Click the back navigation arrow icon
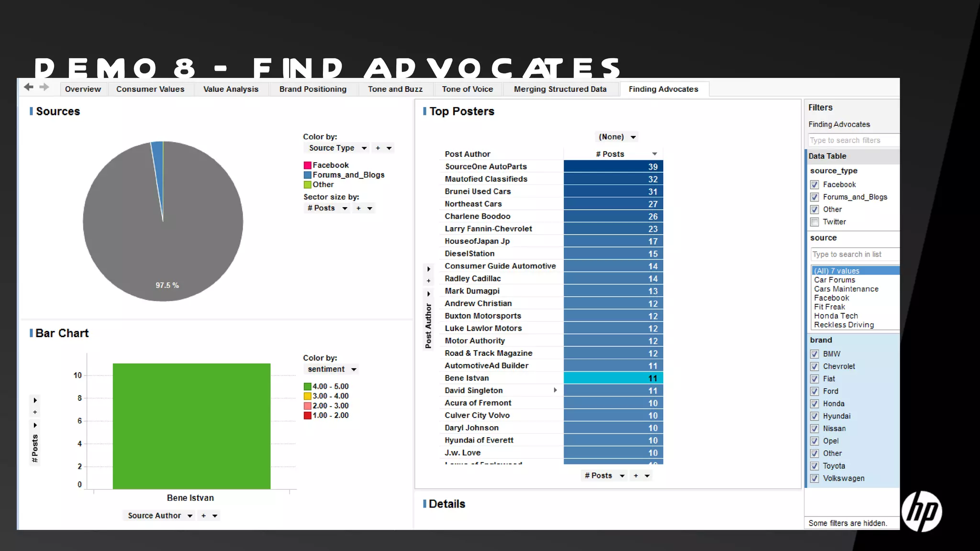The width and height of the screenshot is (980, 551). point(28,87)
